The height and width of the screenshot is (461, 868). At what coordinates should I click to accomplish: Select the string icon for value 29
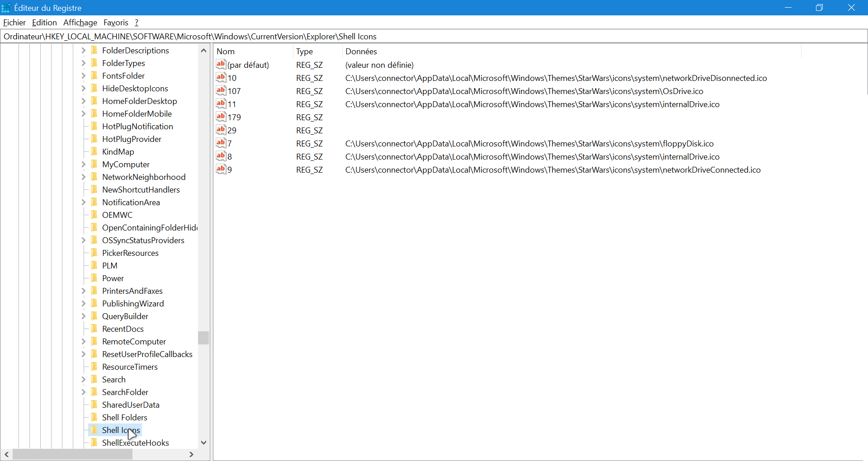pyautogui.click(x=221, y=130)
